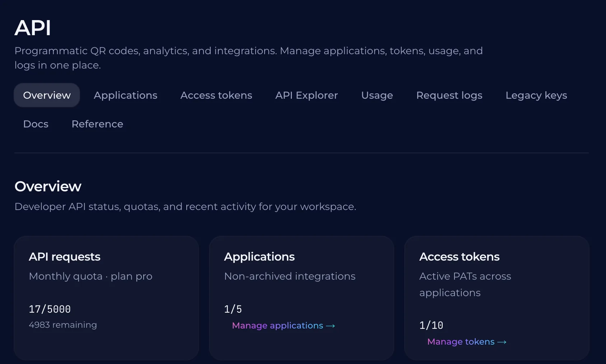Click the Active PATs across applications text
This screenshot has width=606, height=364.
pos(465,284)
